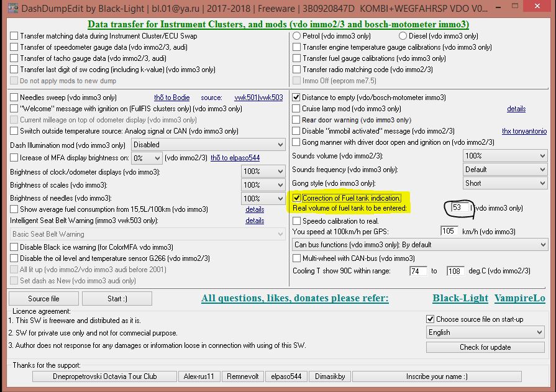The image size is (556, 392).
Task: Open details link for average fuel consumption
Action: [x=255, y=209]
